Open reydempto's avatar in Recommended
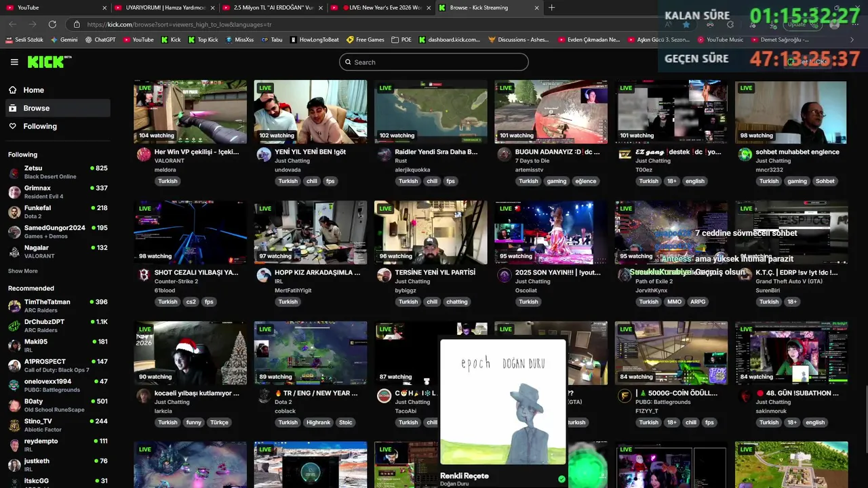The height and width of the screenshot is (488, 868). pyautogui.click(x=14, y=445)
